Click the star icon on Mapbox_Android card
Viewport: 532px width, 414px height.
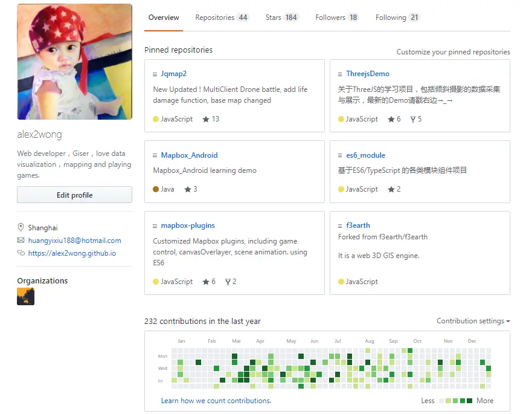click(x=188, y=189)
